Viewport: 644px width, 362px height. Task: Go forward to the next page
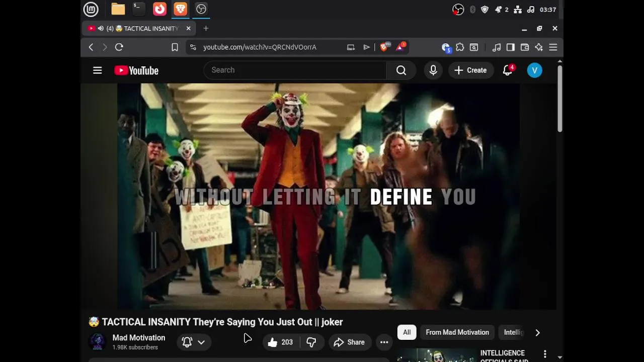tap(105, 47)
